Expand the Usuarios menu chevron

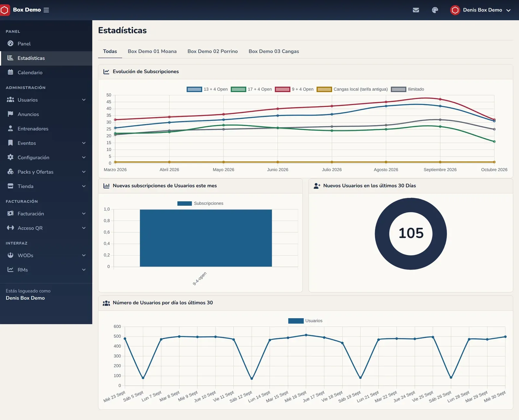click(84, 100)
